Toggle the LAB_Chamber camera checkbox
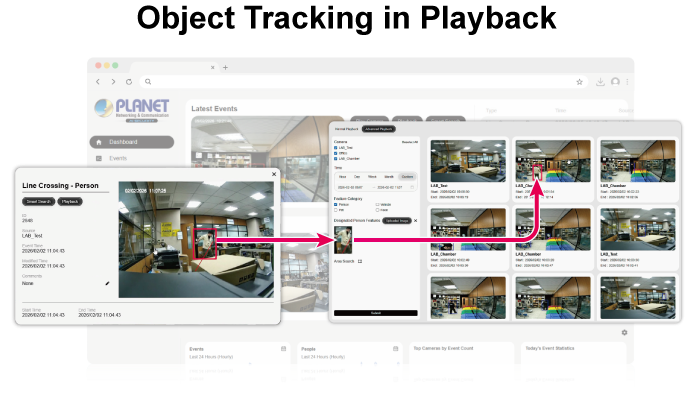This screenshot has height=405, width=700. (336, 158)
